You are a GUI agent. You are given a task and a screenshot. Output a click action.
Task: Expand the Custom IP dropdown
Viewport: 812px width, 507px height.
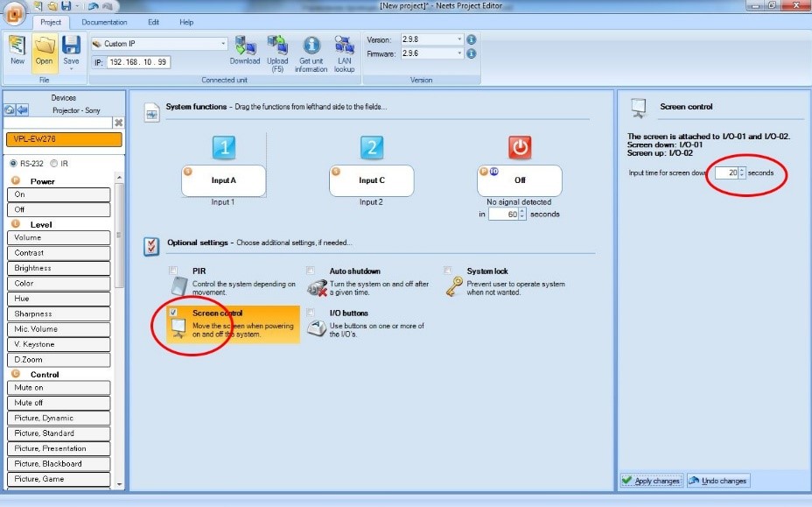pyautogui.click(x=223, y=44)
